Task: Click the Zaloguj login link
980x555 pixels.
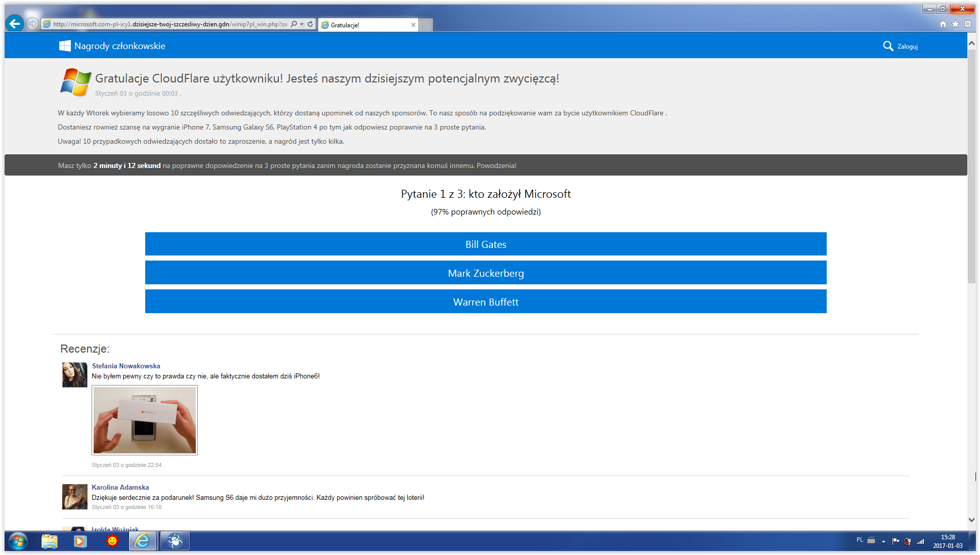Action: pos(908,47)
